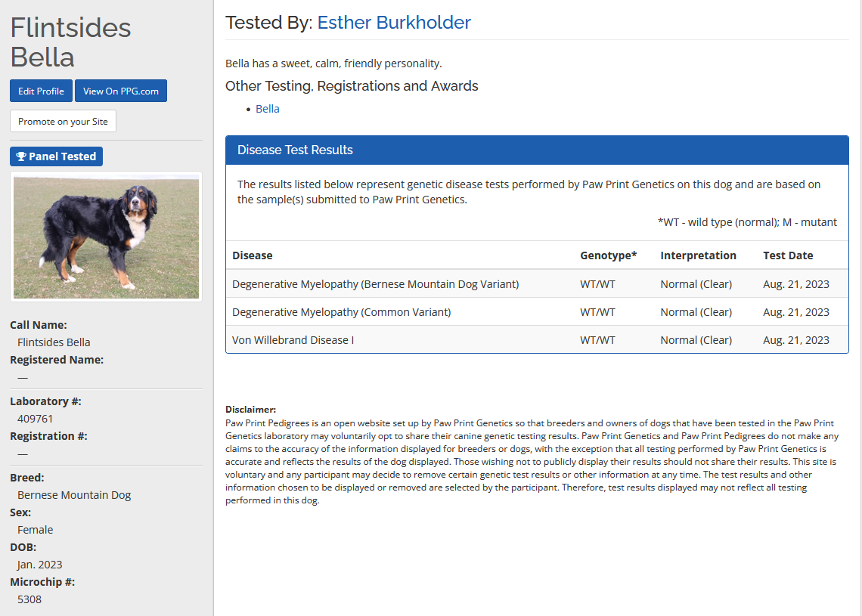Click the Flintsides Bella page title
Image resolution: width=862 pixels, height=616 pixels.
(70, 42)
